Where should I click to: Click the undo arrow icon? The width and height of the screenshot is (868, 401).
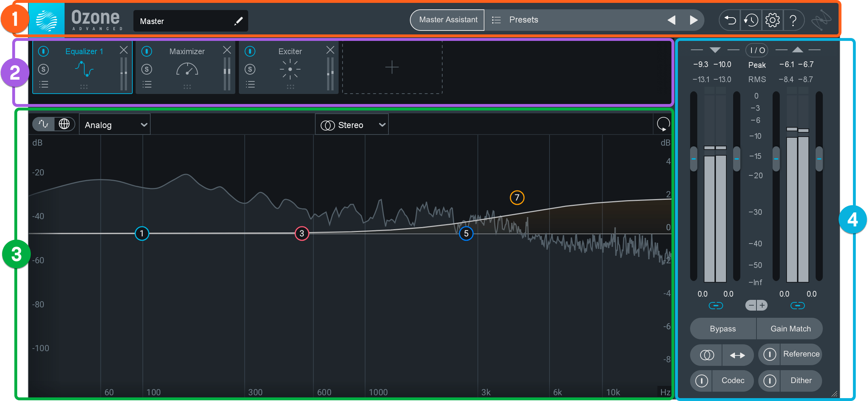click(730, 20)
